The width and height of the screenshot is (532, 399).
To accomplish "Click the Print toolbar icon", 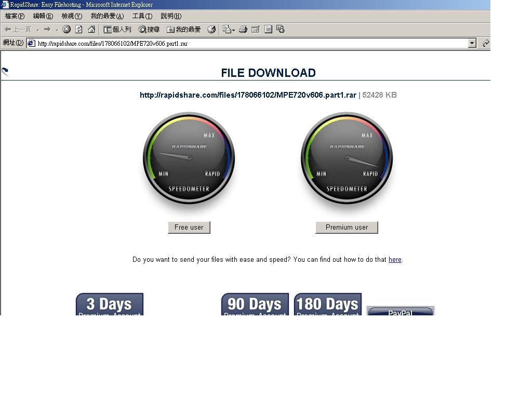I will click(x=243, y=30).
